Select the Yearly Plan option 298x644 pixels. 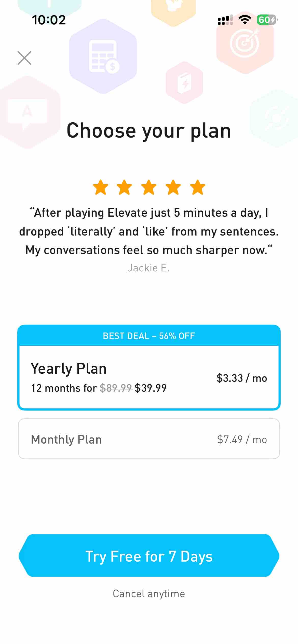point(149,377)
